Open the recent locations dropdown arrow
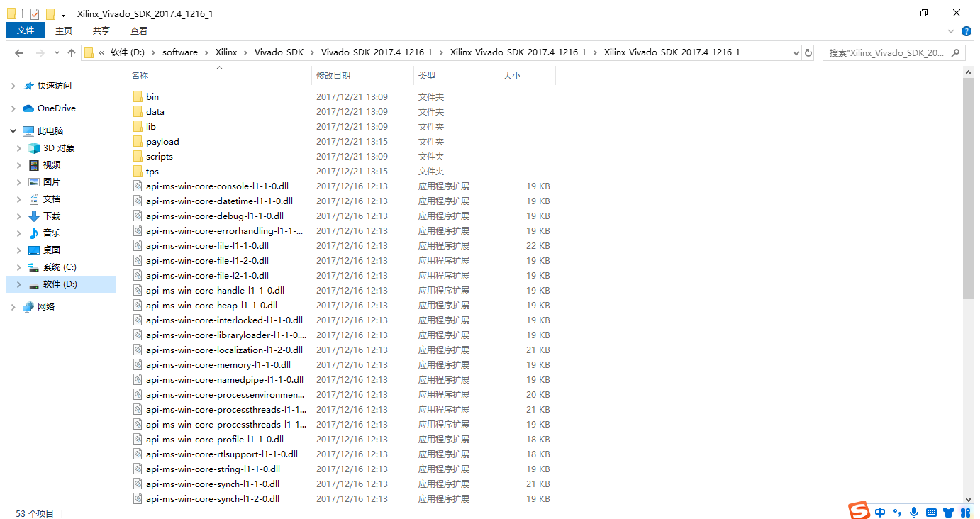Viewport: 980px width, 519px height. pyautogui.click(x=57, y=53)
